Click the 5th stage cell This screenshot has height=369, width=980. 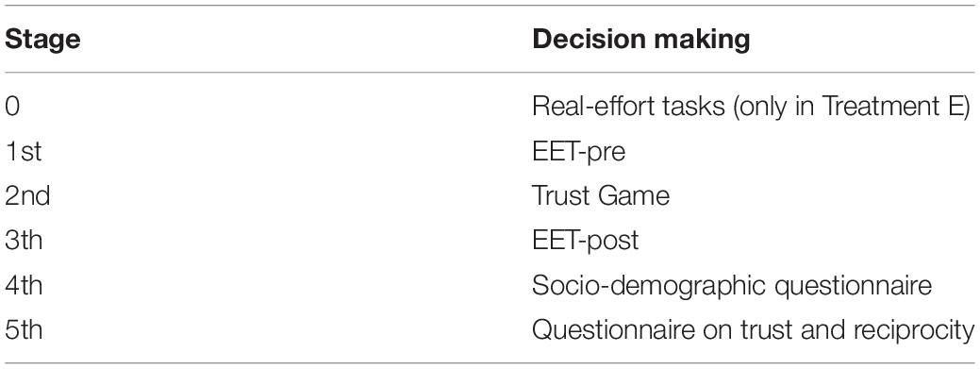24,330
